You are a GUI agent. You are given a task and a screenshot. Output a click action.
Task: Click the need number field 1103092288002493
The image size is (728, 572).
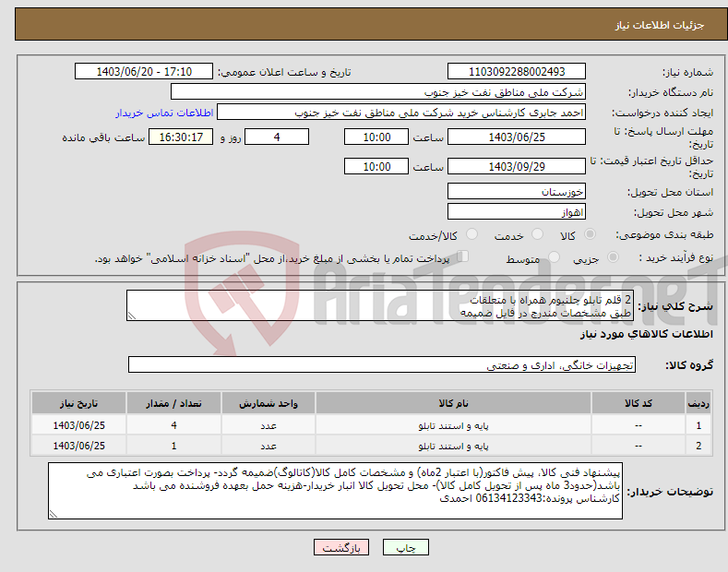[517, 72]
